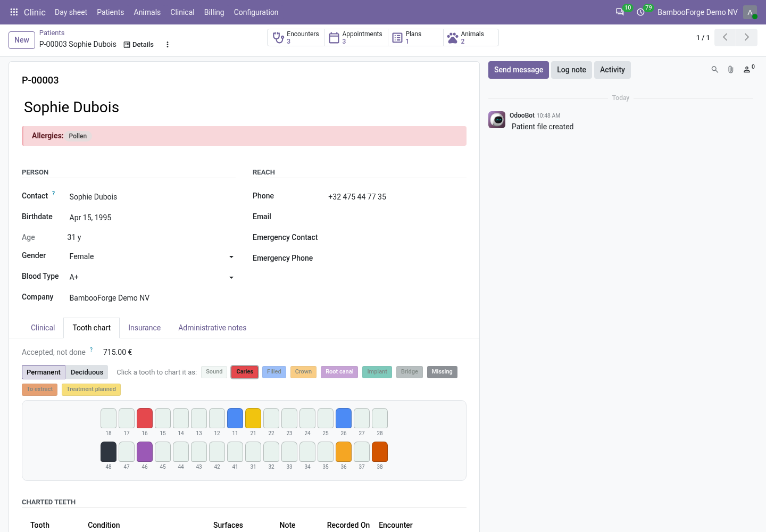The image size is (766, 532).
Task: Open the three-dot actions menu
Action: 168,45
